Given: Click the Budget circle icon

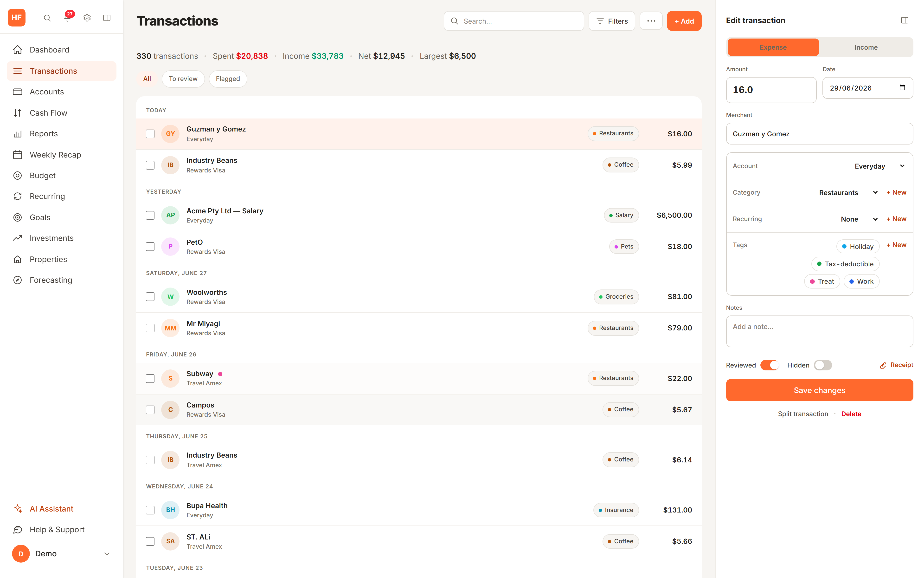Looking at the screenshot, I should tap(18, 176).
